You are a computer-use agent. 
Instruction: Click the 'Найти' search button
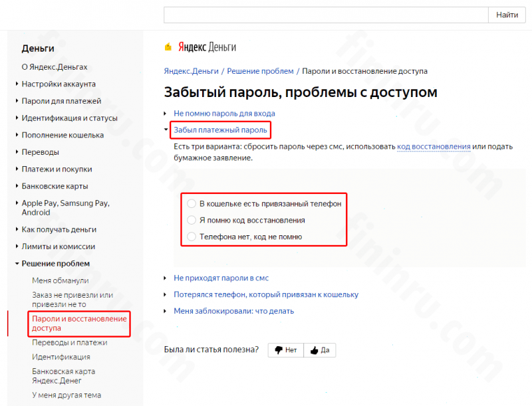tap(507, 15)
